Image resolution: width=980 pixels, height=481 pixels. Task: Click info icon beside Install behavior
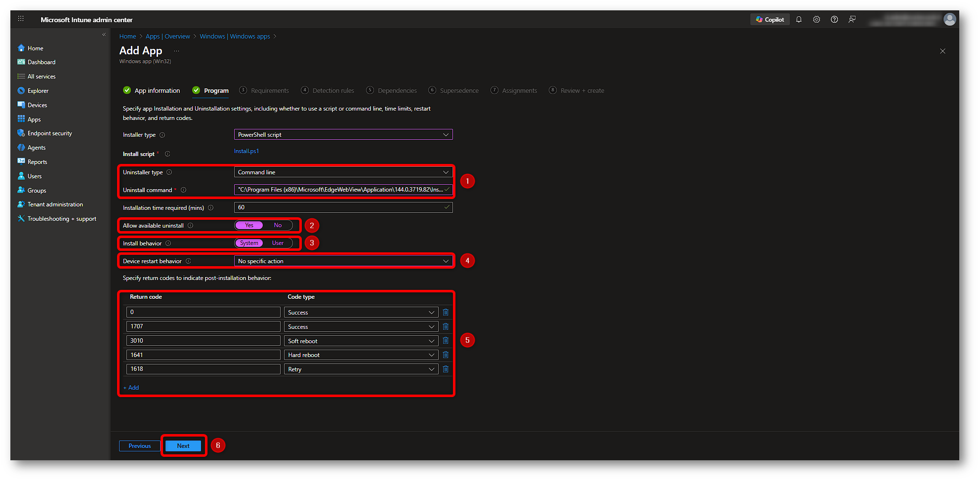pyautogui.click(x=168, y=243)
